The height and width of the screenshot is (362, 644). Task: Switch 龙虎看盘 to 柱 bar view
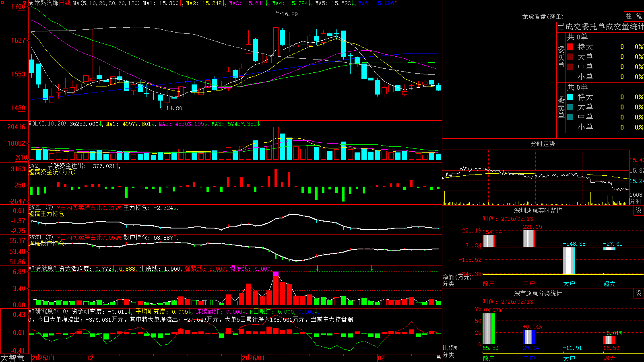(x=629, y=16)
